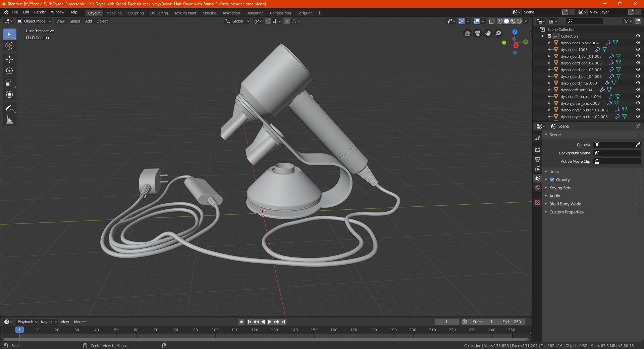Toggle the camera view
This screenshot has height=349, width=644.
click(x=478, y=33)
